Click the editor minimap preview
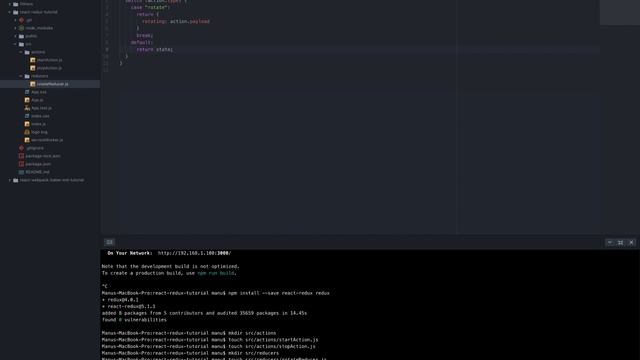 click(x=620, y=12)
